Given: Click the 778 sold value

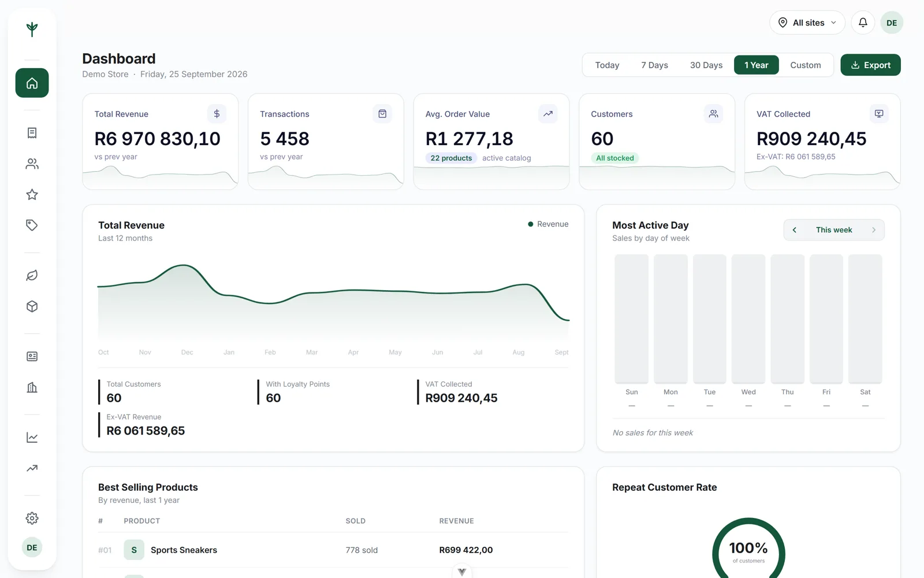Looking at the screenshot, I should [x=362, y=550].
